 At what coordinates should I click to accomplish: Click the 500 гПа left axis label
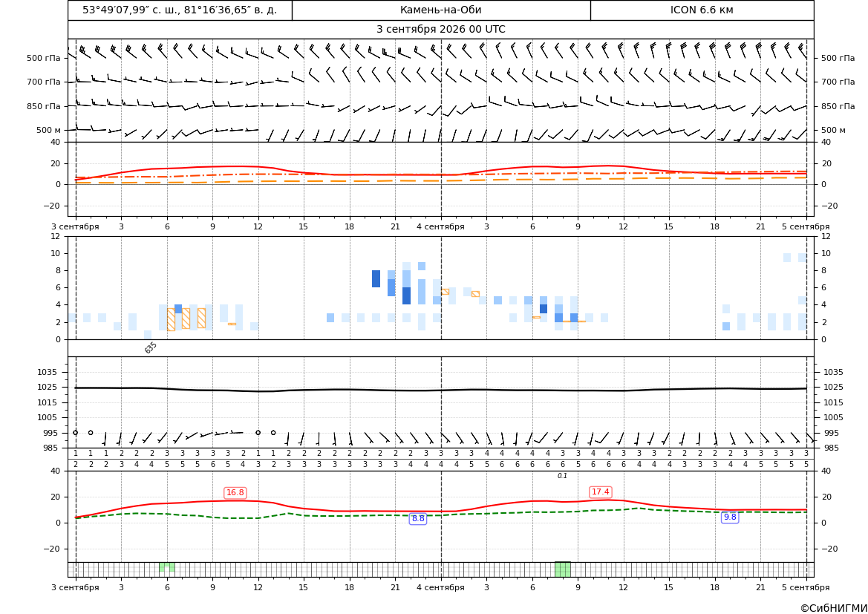tap(44, 58)
